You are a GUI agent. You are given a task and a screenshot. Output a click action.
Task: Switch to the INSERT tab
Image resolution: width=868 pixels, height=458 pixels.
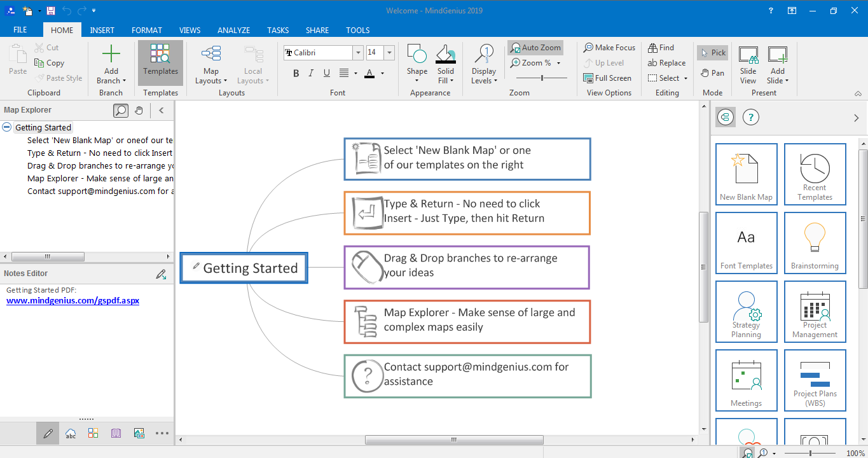[102, 30]
